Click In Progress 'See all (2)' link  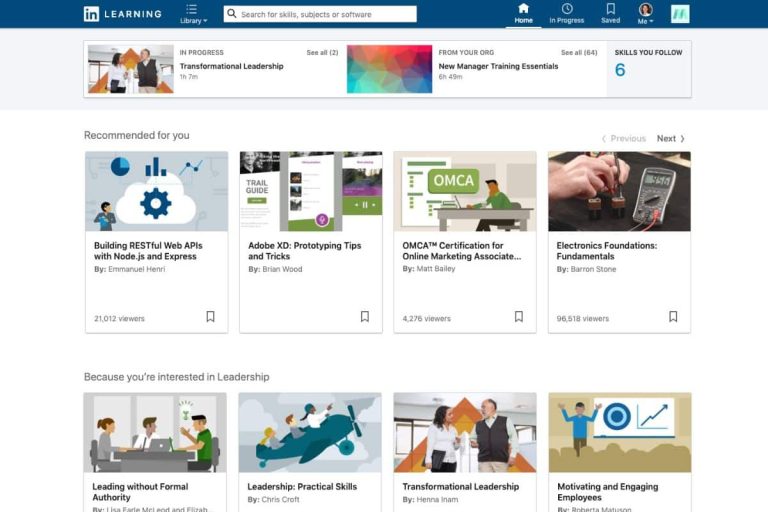coord(322,52)
